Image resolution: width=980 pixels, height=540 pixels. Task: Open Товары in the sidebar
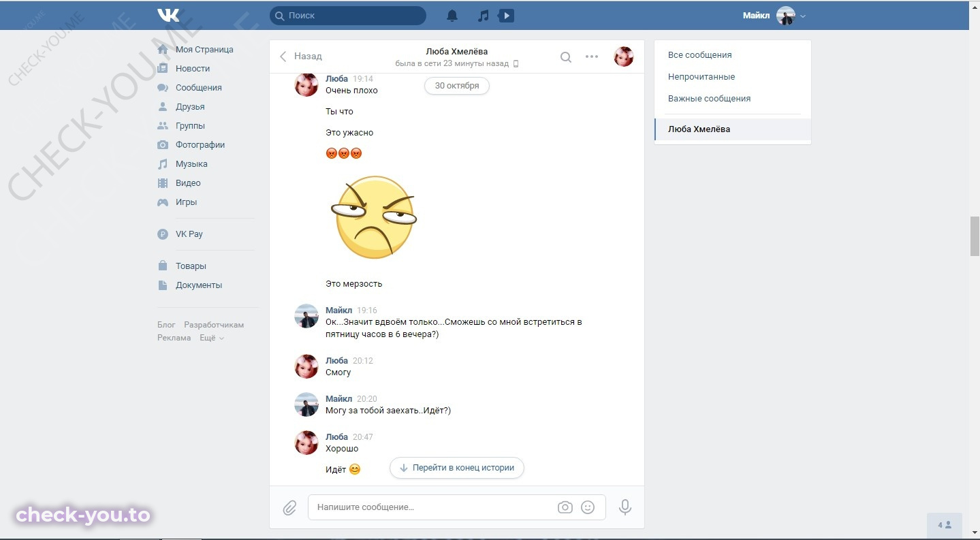[x=191, y=266]
